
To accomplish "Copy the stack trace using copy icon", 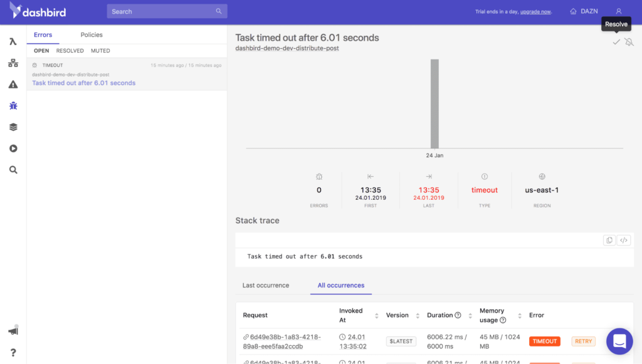I will (609, 240).
